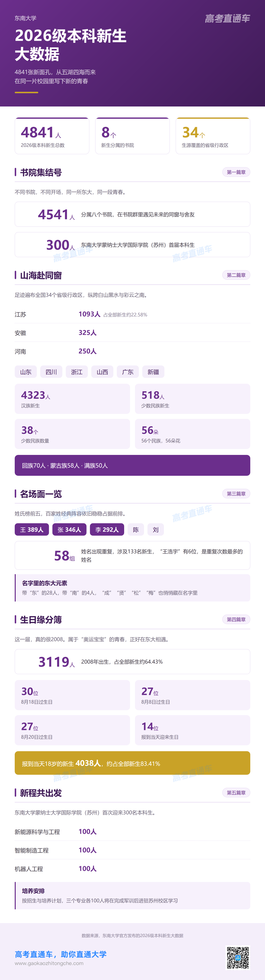
Task: Click the 王 389人 surname tag
Action: (x=32, y=530)
